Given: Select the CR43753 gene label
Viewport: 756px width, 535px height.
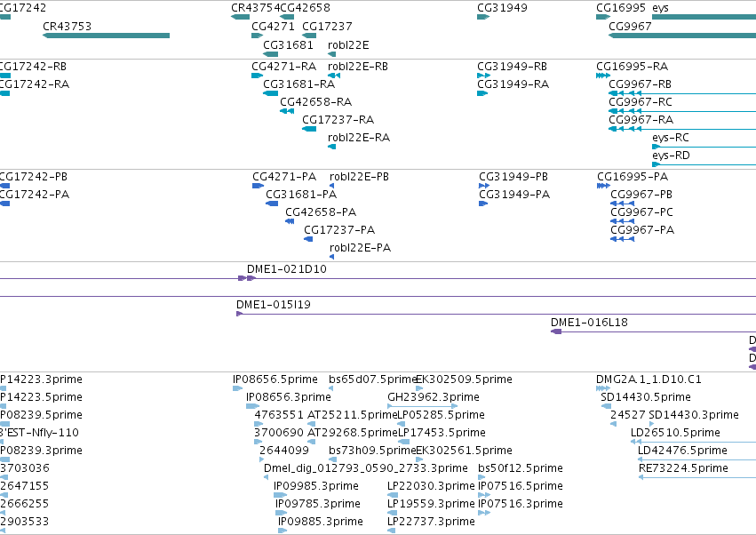Looking at the screenshot, I should (67, 27).
